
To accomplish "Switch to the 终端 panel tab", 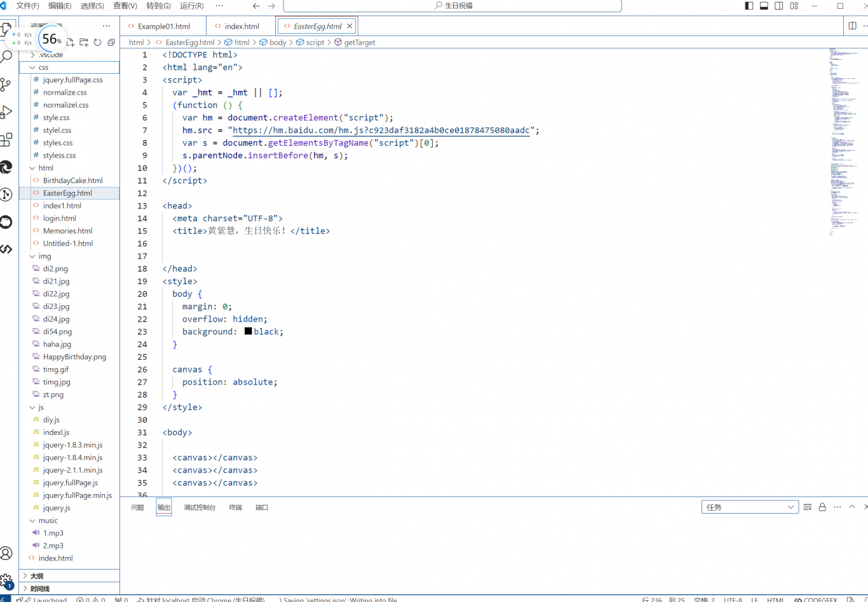I will click(x=235, y=507).
